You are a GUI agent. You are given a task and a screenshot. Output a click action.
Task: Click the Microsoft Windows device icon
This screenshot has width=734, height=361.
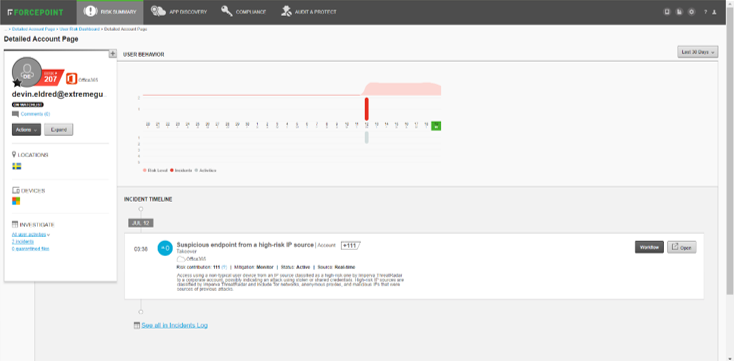pos(16,201)
